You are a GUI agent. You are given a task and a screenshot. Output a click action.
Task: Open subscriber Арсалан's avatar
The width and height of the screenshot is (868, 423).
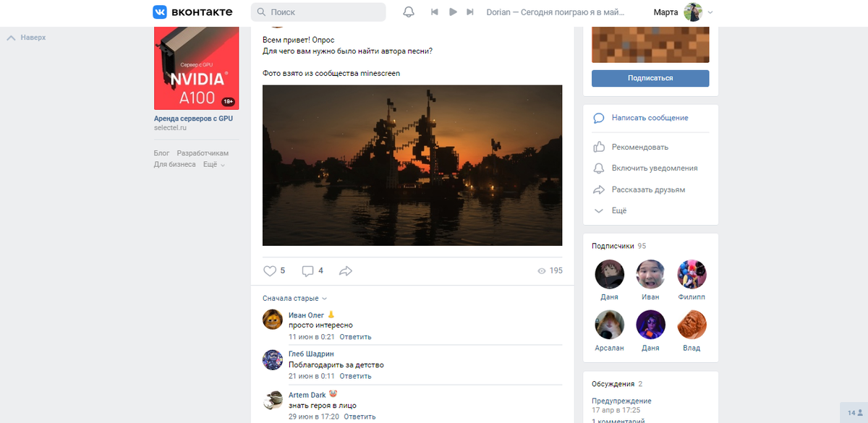[x=609, y=325]
